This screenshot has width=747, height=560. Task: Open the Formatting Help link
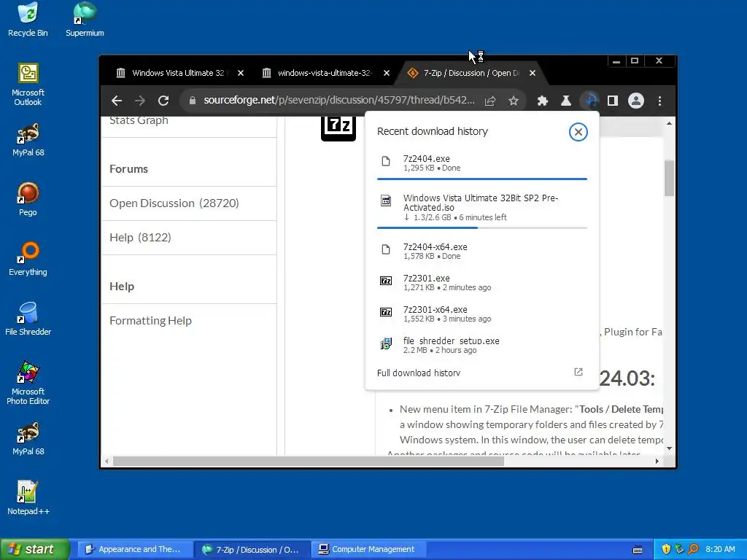(x=150, y=321)
